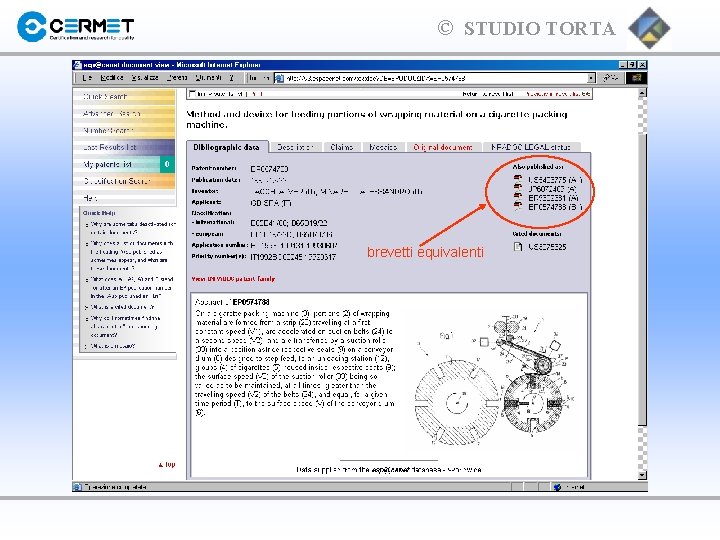This screenshot has width=720, height=540.
Task: Click the Internet Explorer logo throbber
Action: [636, 78]
